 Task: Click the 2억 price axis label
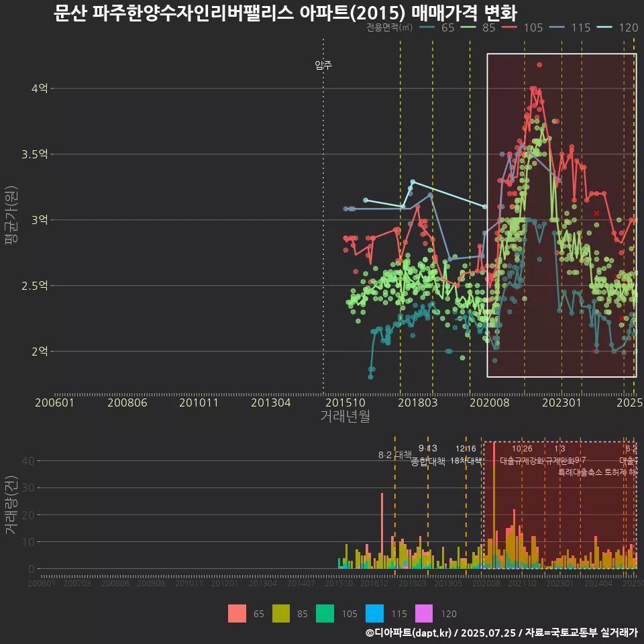(40, 351)
